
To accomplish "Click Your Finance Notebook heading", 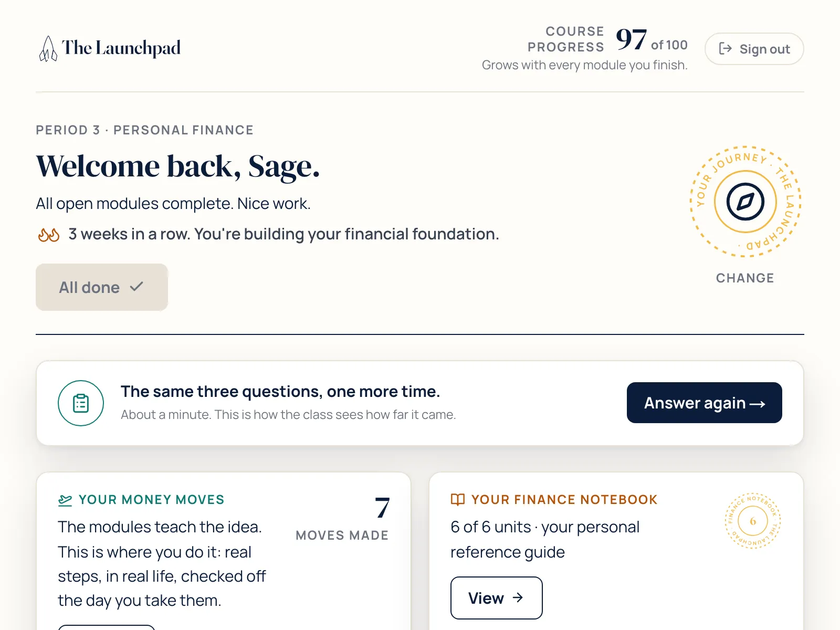I will 564,500.
